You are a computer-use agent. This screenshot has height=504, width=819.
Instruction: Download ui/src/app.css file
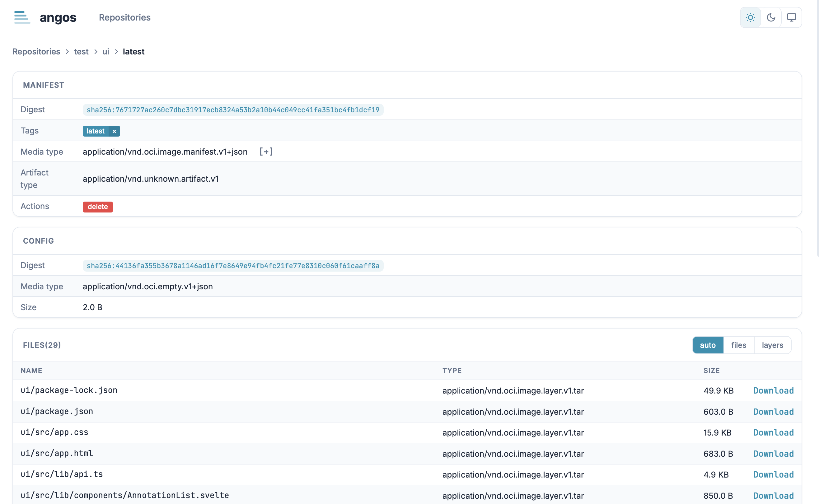click(773, 433)
